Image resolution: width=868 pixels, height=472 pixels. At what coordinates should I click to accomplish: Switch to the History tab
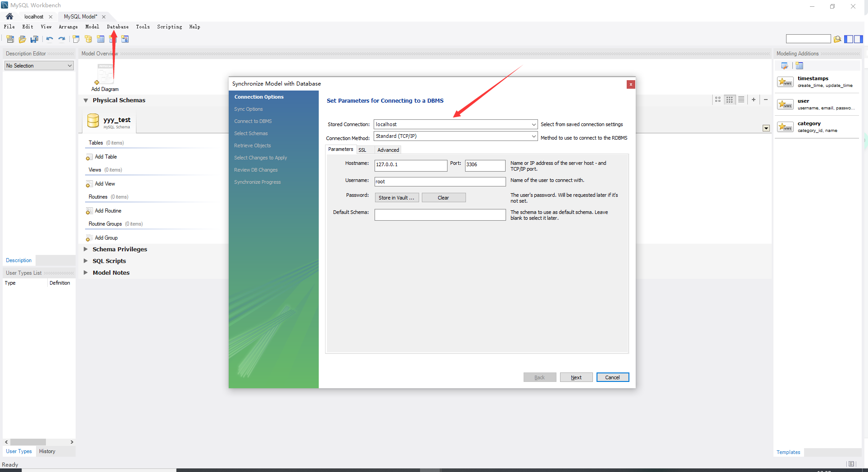pos(47,451)
